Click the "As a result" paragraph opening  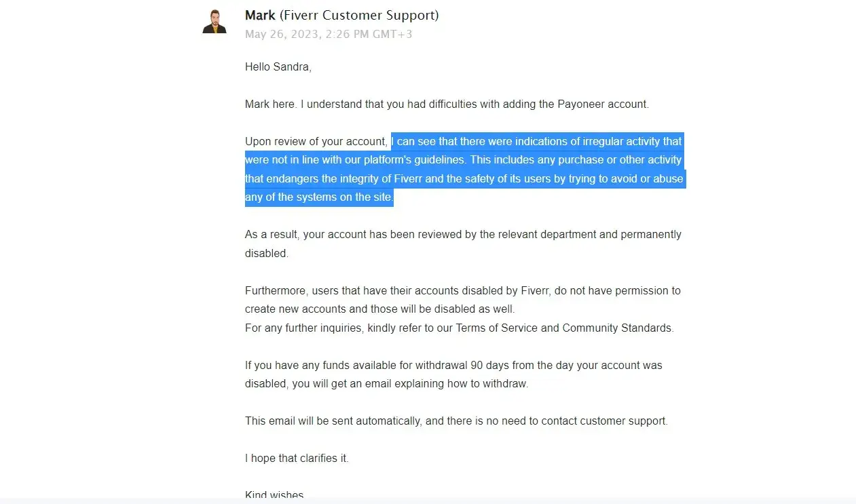click(x=271, y=235)
